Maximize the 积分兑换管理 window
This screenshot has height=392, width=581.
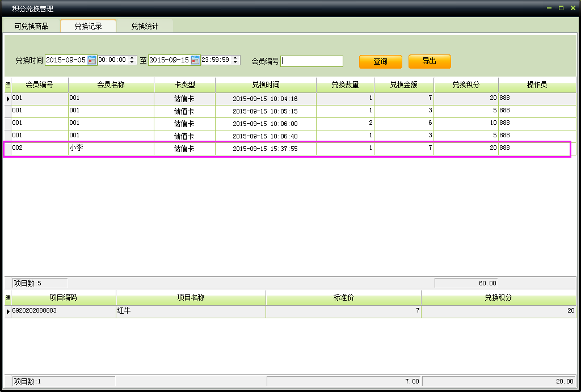click(561, 8)
